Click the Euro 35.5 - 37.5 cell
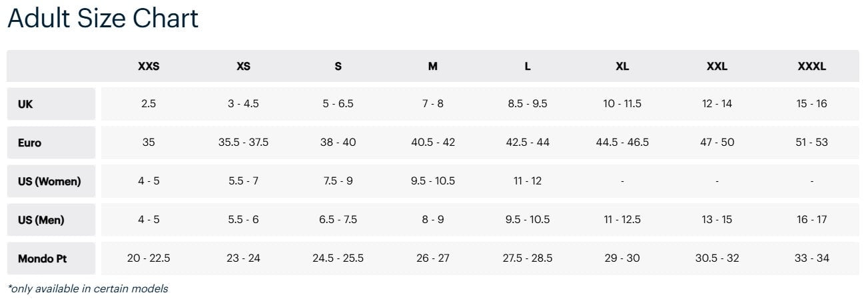 pos(244,143)
